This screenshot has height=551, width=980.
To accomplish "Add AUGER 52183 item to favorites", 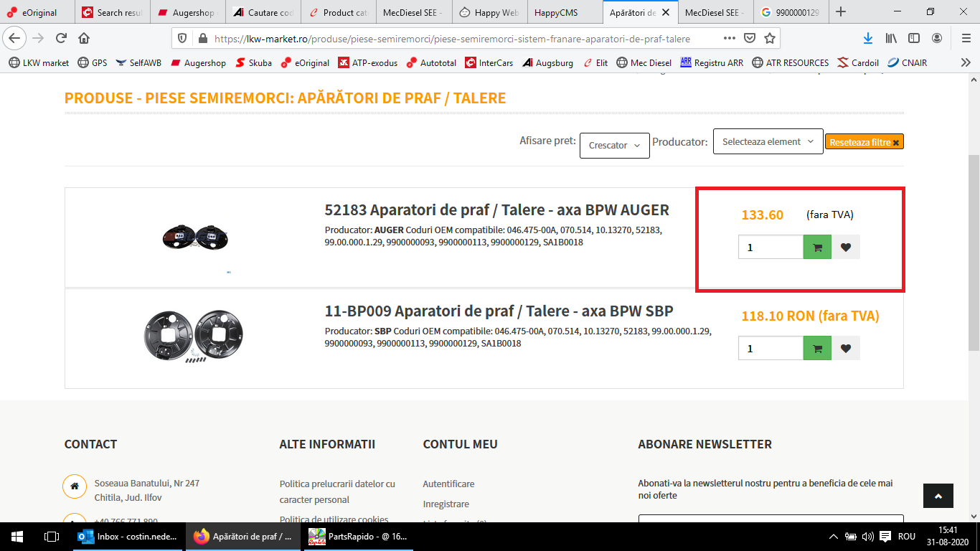I will 846,247.
